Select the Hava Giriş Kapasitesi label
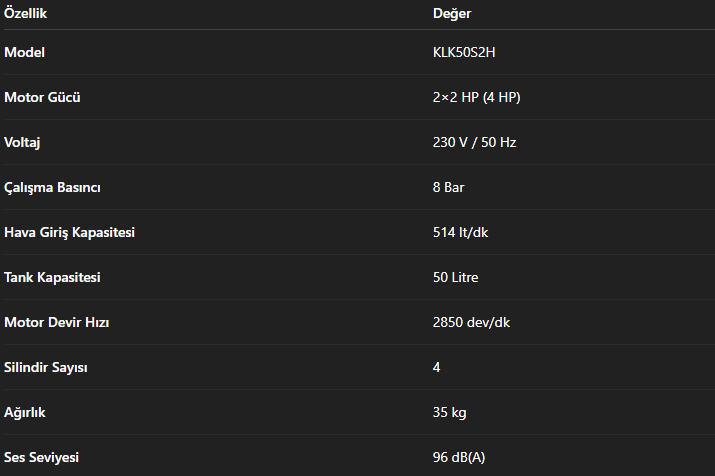This screenshot has width=715, height=476. 69,232
